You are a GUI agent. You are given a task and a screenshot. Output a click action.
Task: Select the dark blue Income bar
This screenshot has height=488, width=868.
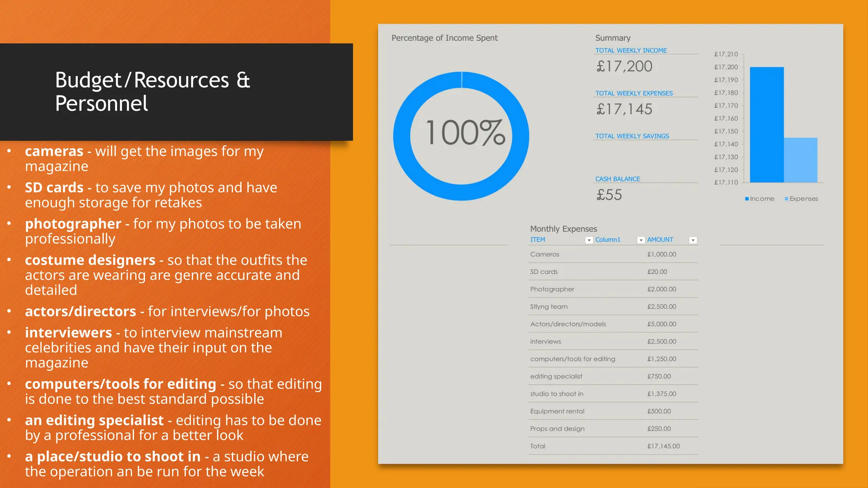point(766,125)
